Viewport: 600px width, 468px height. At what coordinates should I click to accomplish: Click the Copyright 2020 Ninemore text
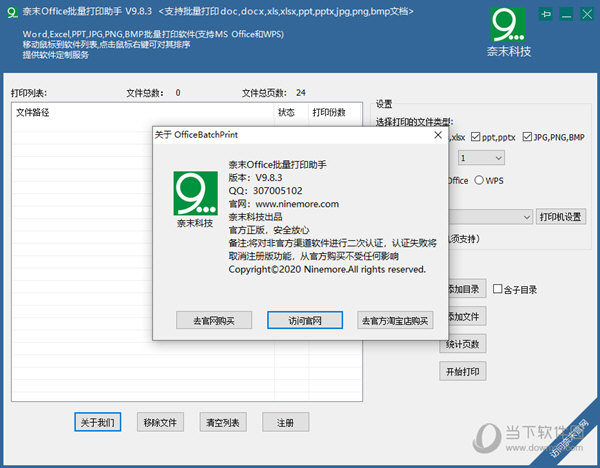tap(327, 269)
